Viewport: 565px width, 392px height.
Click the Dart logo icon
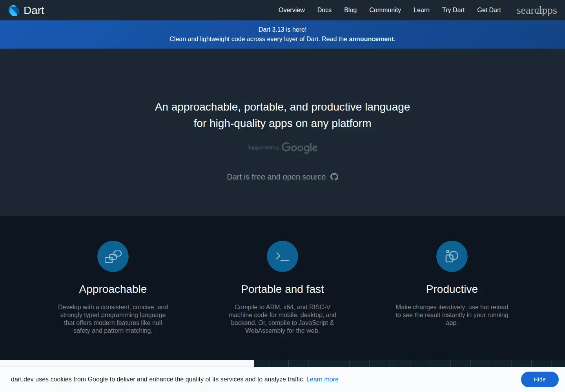pyautogui.click(x=14, y=10)
